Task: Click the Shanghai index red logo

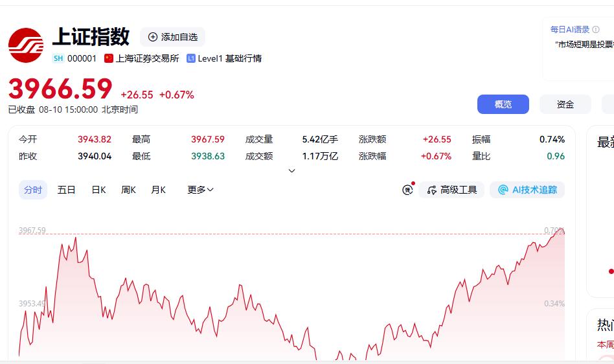Action: click(26, 45)
